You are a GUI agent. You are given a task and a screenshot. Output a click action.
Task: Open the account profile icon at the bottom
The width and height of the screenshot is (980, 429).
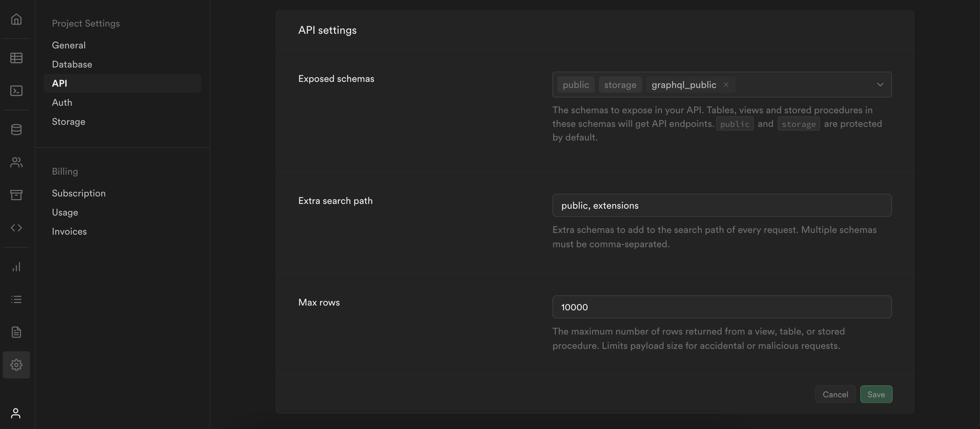16,413
